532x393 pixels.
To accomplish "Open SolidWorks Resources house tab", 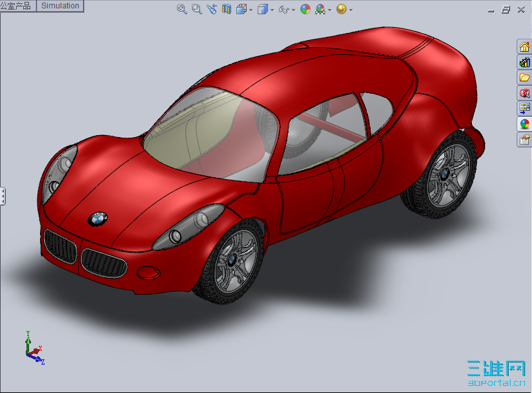I will [524, 47].
